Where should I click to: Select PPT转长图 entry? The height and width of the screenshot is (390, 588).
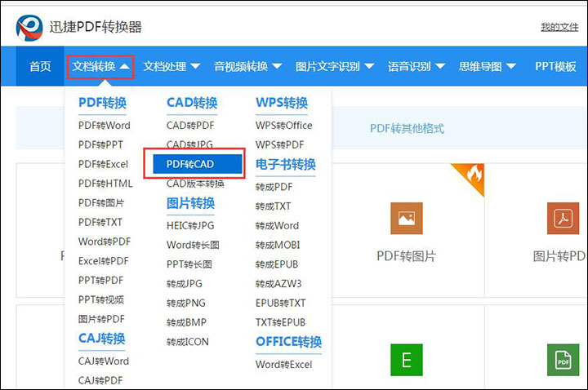189,264
